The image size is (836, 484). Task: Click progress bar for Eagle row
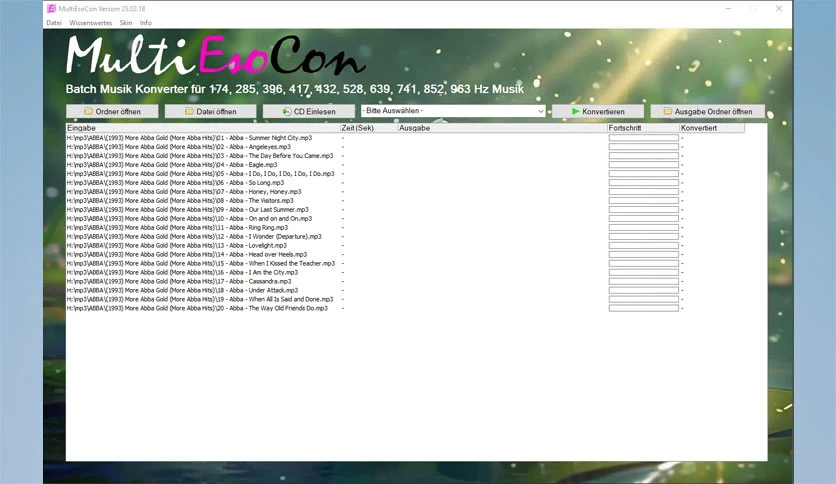click(x=644, y=165)
